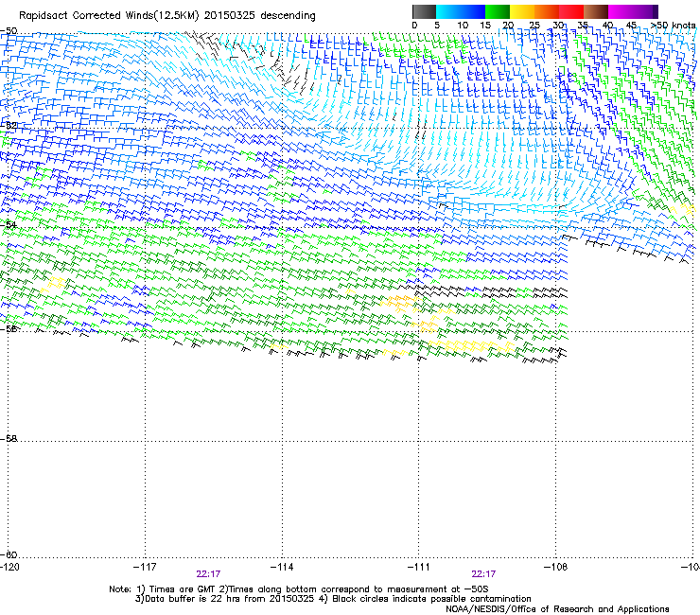The height and width of the screenshot is (615, 700).
Task: Click the gray 0-5 knots color swatch
Action: tap(424, 11)
